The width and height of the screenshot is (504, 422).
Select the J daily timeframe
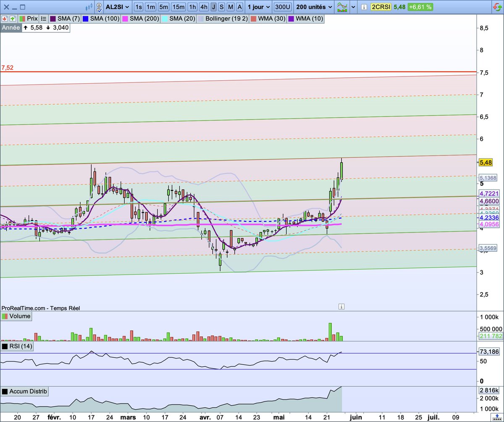coord(214,7)
